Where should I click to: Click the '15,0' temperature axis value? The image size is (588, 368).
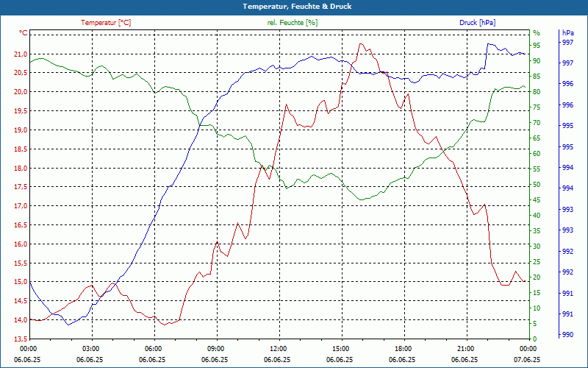click(21, 282)
